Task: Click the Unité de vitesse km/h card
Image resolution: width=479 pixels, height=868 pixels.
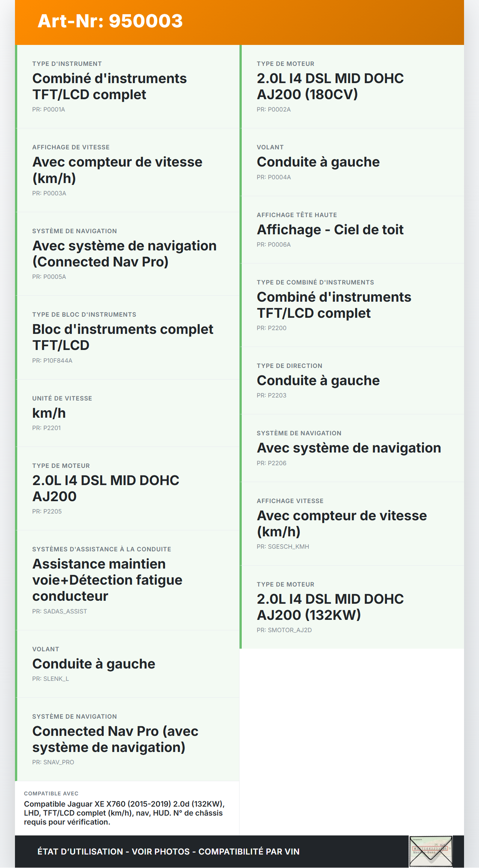Action: pyautogui.click(x=127, y=413)
